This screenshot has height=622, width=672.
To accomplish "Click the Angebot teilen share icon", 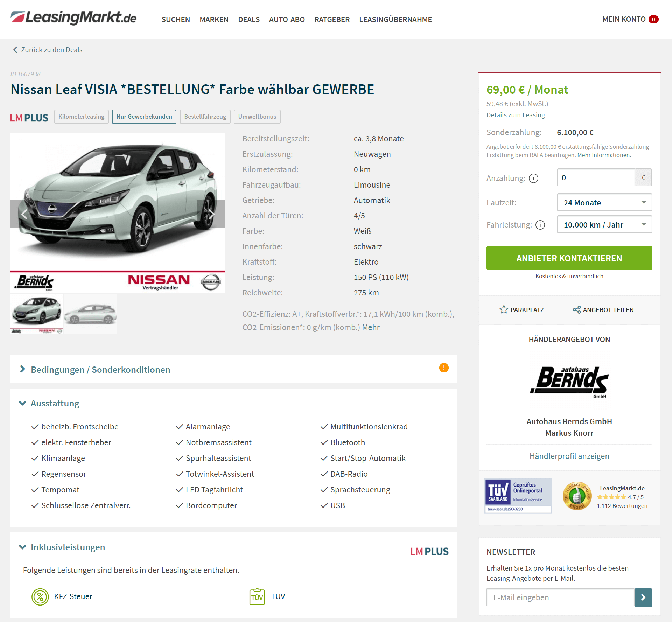I will click(x=576, y=309).
